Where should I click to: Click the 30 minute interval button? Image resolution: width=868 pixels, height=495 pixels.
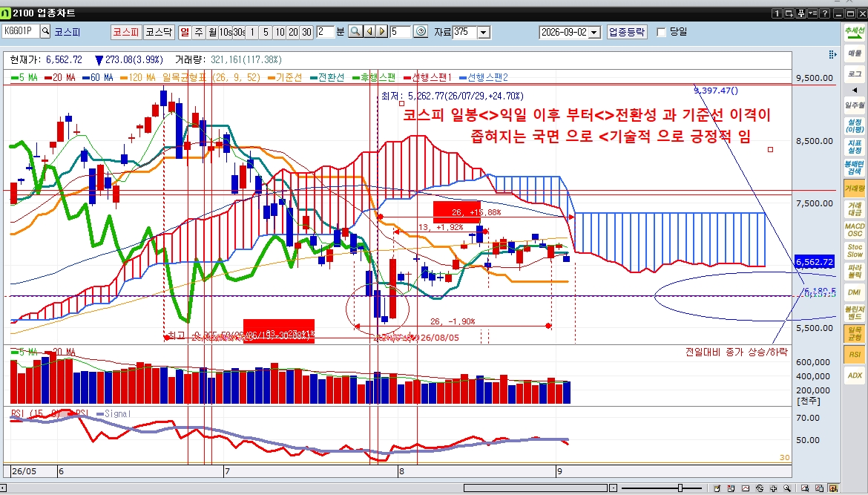pos(306,32)
